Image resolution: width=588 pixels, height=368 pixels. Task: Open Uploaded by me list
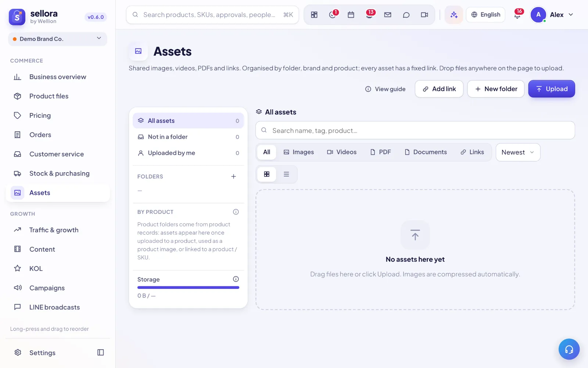(188, 153)
